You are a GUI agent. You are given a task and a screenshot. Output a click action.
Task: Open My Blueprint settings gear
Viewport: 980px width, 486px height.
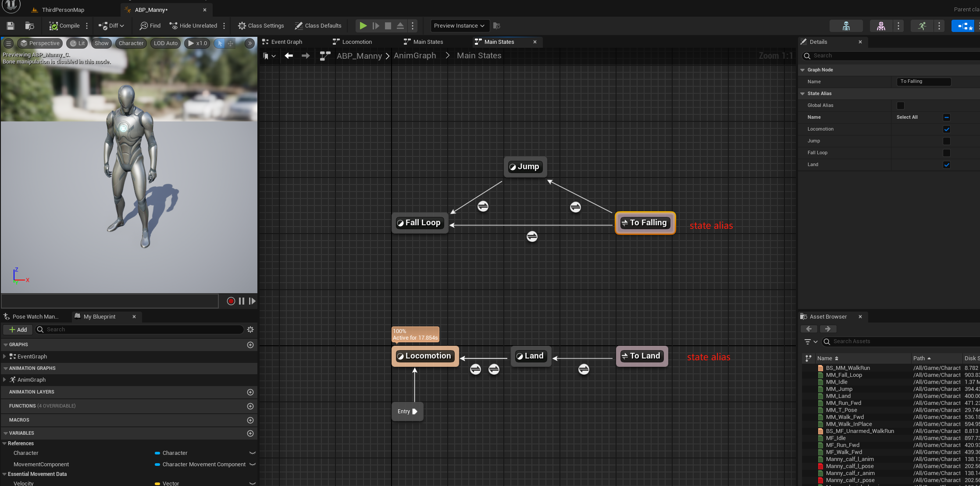point(250,330)
